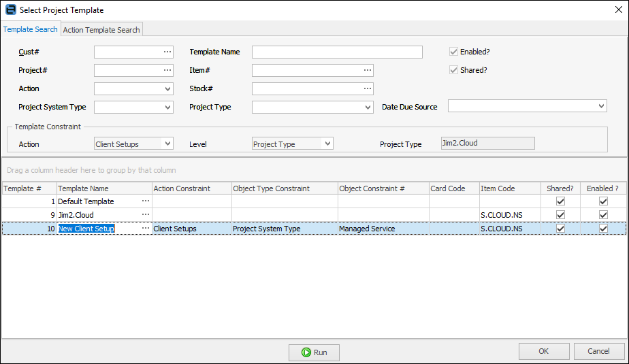Click the Project System Type constraint cell

coord(285,229)
